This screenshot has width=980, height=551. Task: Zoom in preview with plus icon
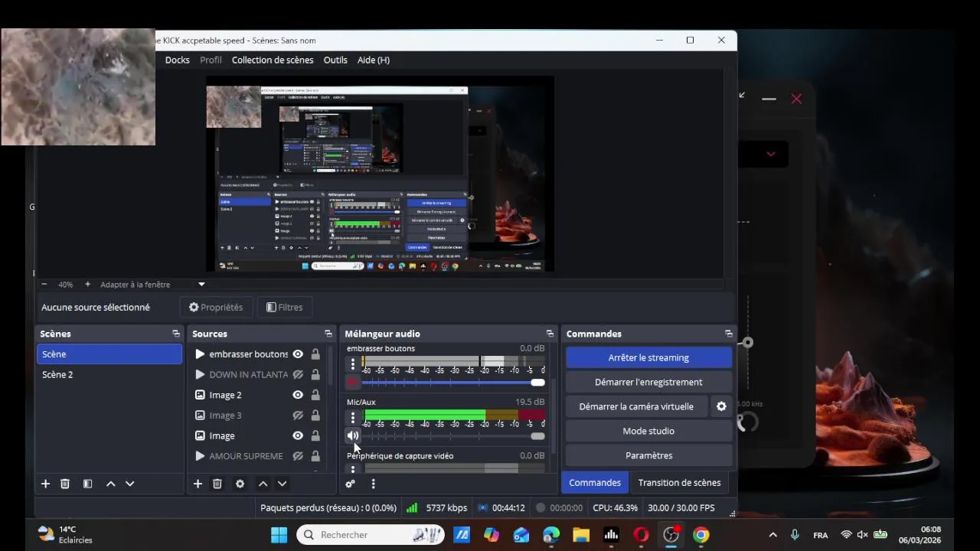(x=87, y=284)
